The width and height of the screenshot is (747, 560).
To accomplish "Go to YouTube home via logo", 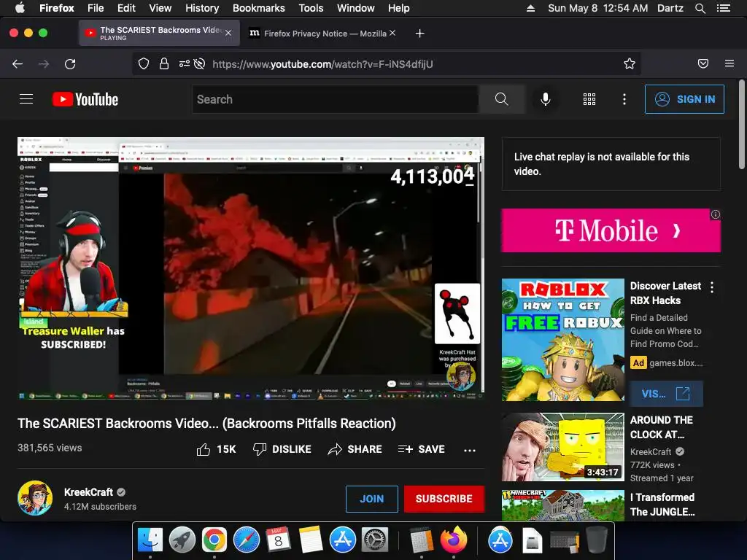I will (85, 99).
